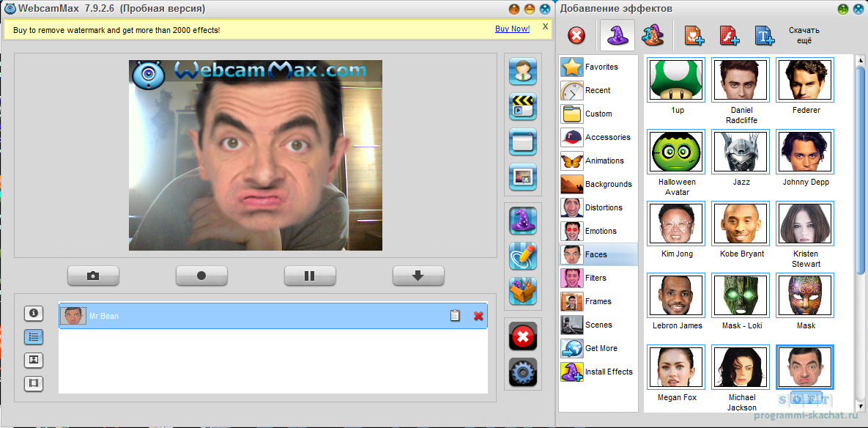
Task: Take a snapshot with the camera button
Action: 93,276
